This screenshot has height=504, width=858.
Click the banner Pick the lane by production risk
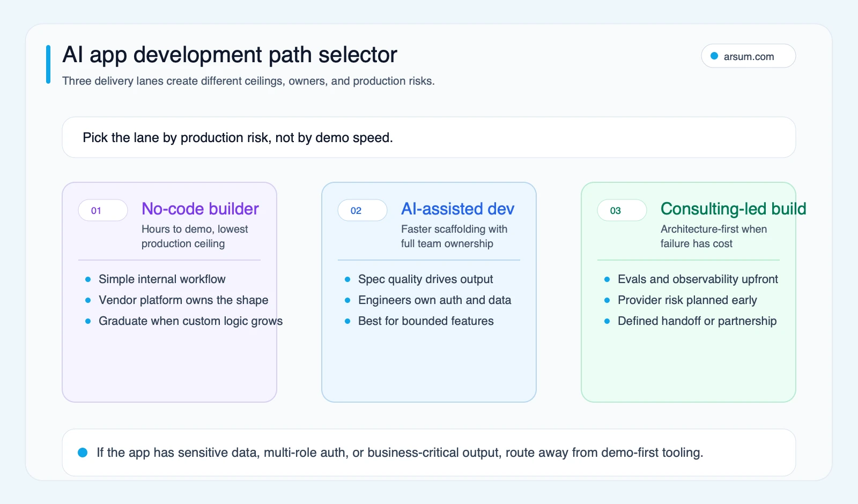429,137
